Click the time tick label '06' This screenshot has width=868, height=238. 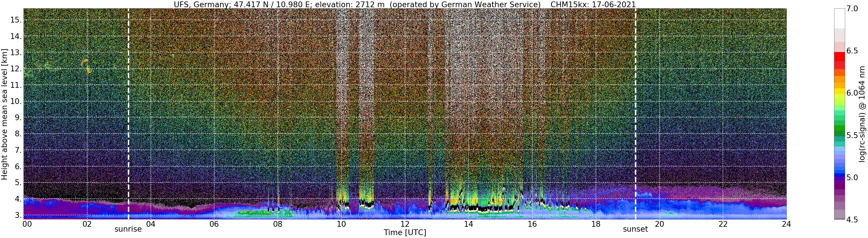[x=214, y=224]
